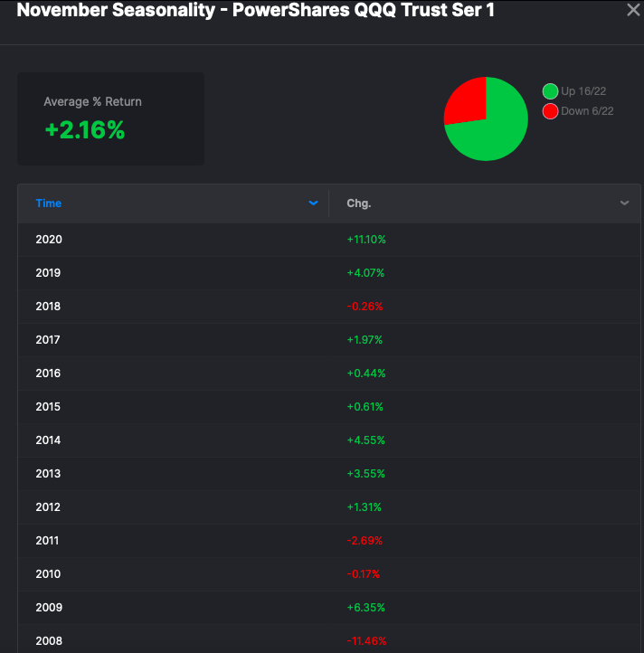Click the '+2.16%' average return value
This screenshot has height=653, width=644.
coord(84,130)
